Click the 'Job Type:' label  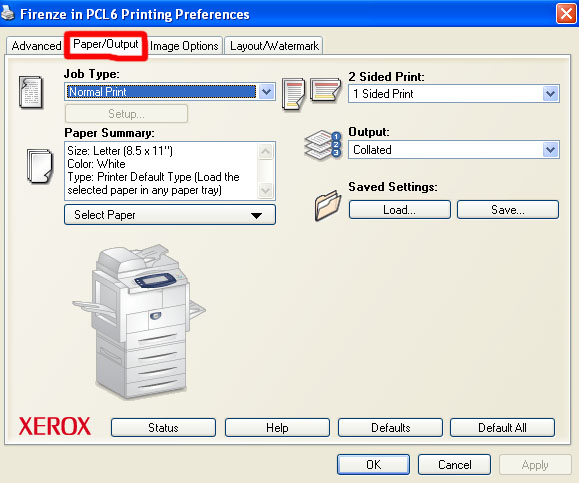92,74
